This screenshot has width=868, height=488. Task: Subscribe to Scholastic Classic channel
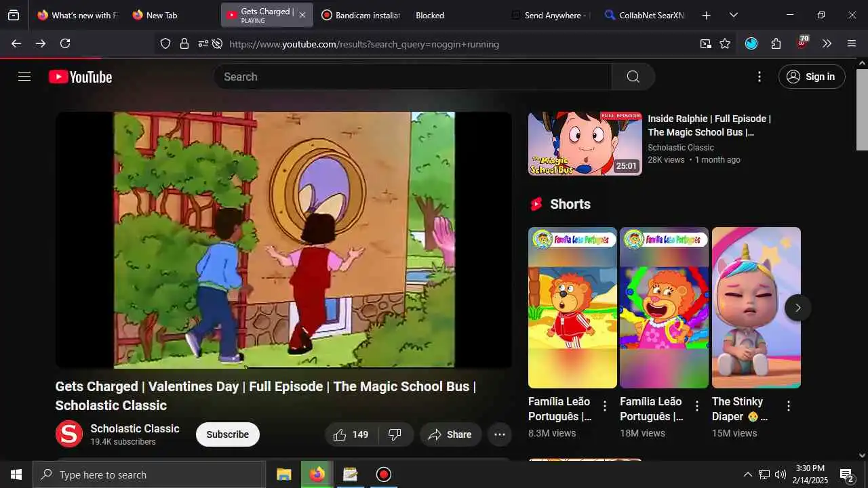click(228, 434)
